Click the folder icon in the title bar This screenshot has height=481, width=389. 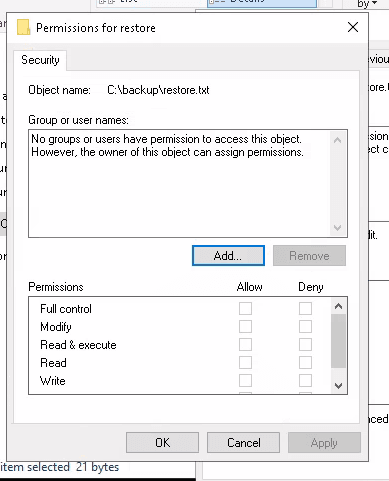(x=23, y=27)
